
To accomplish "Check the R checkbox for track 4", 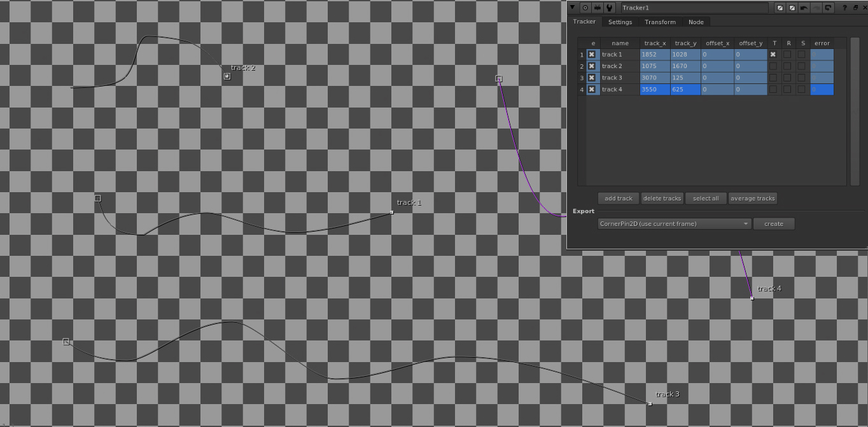I will tap(787, 89).
